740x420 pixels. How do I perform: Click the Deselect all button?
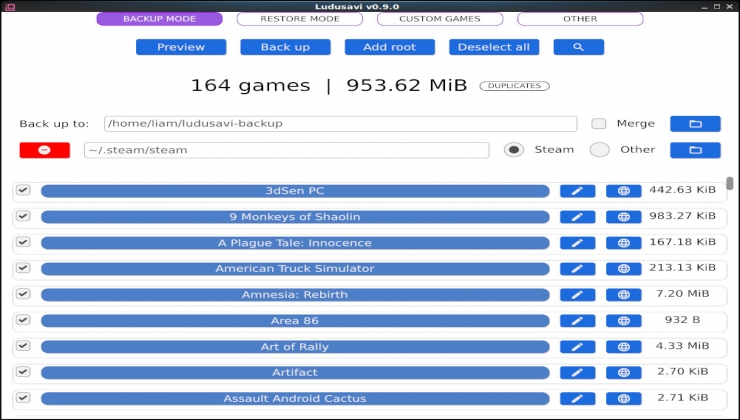click(494, 47)
